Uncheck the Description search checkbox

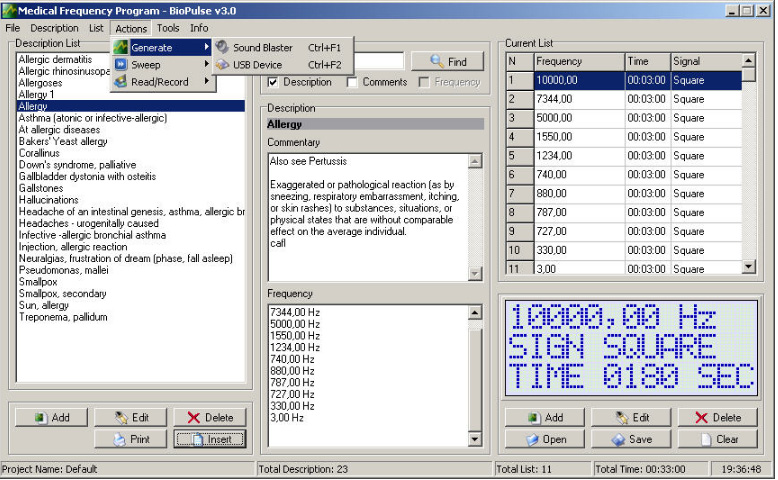[x=273, y=82]
